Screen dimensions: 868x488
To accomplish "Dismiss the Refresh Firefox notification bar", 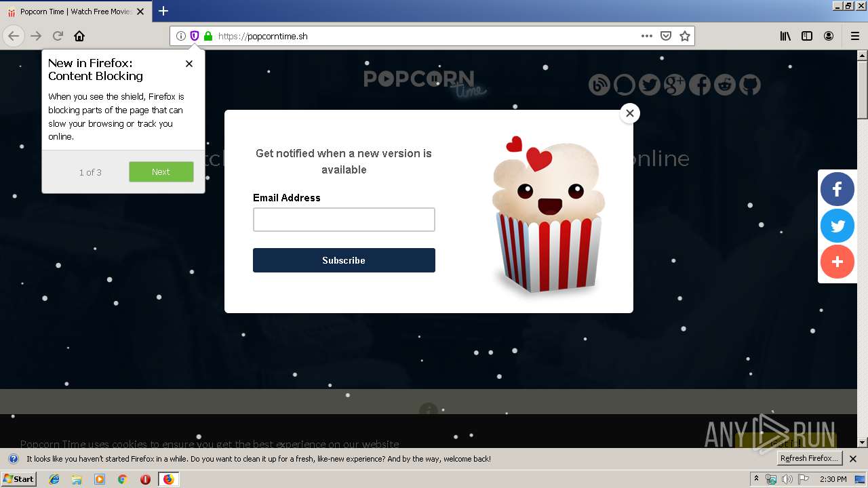I will tap(853, 459).
